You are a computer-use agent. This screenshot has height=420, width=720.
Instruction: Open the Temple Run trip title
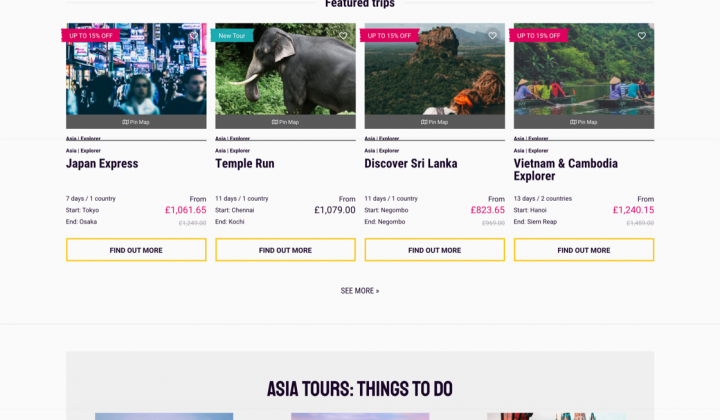pyautogui.click(x=245, y=163)
